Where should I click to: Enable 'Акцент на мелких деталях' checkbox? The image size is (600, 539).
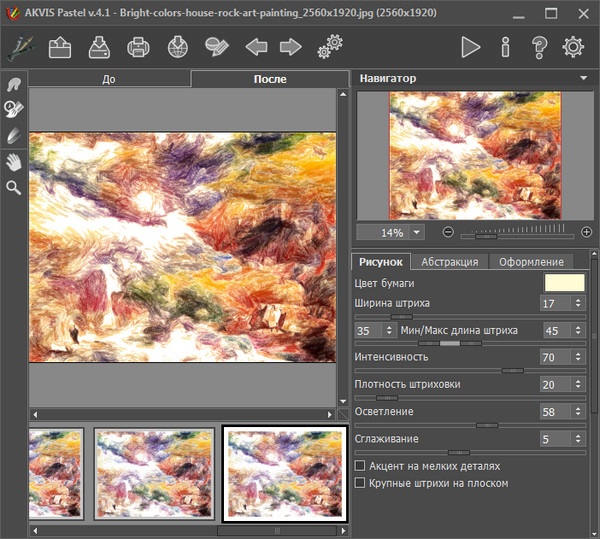coord(361,466)
